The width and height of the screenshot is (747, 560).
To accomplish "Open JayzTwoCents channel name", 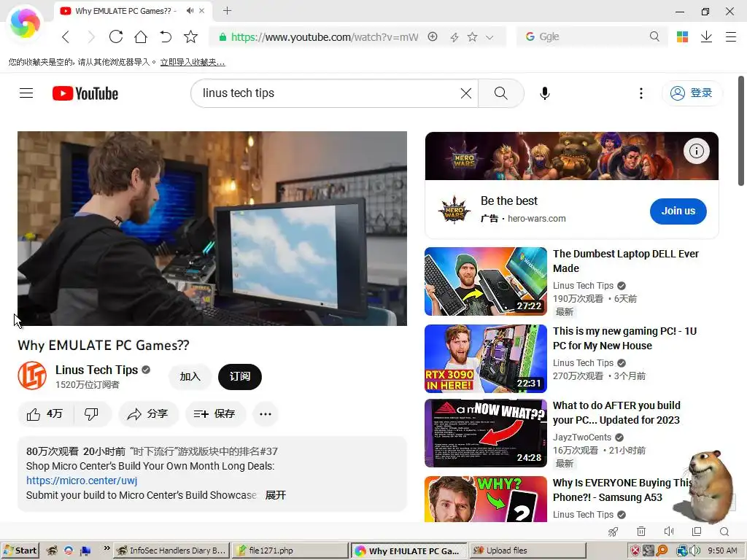I will click(581, 437).
